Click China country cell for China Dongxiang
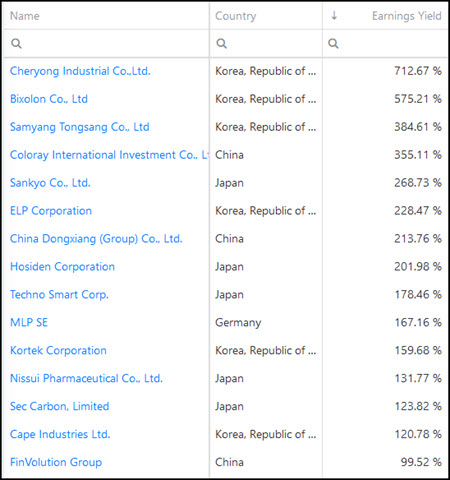 click(x=229, y=239)
